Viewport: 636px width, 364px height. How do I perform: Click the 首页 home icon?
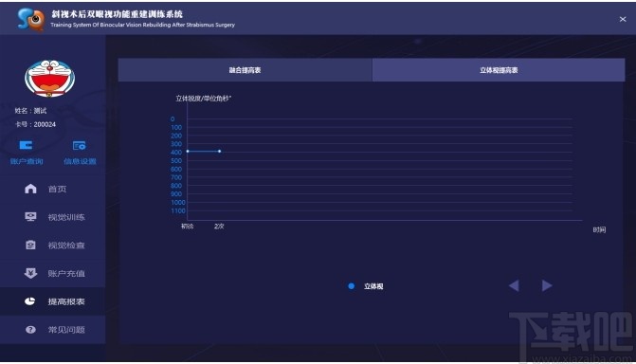click(x=30, y=189)
